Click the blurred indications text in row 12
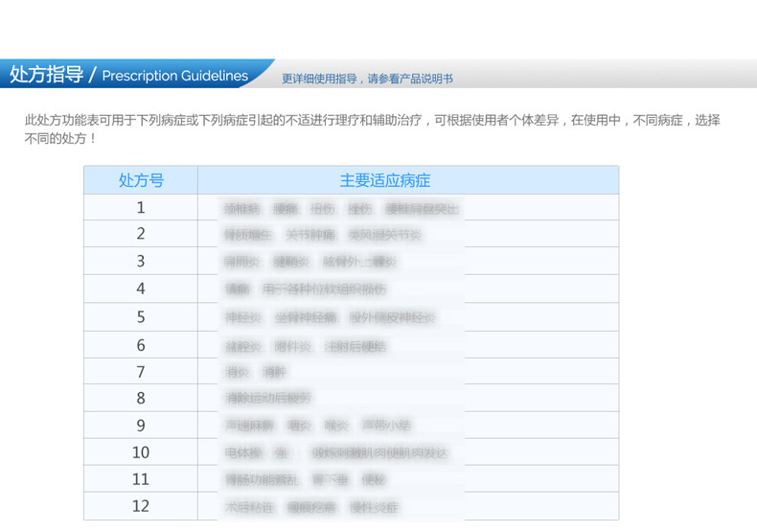Screen dimensions: 757x532 311,507
